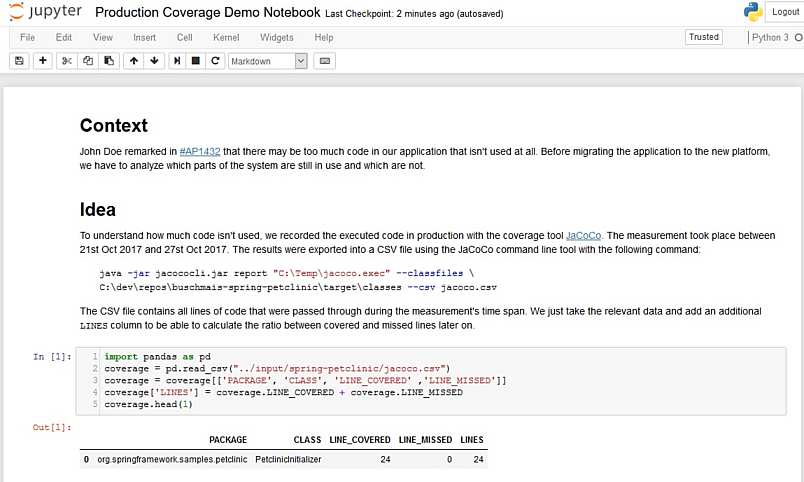
Task: Run the current cell
Action: pyautogui.click(x=177, y=61)
